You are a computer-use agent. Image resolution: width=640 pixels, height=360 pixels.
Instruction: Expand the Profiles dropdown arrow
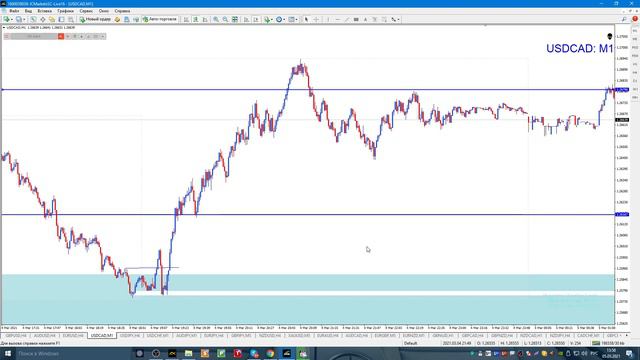click(24, 19)
